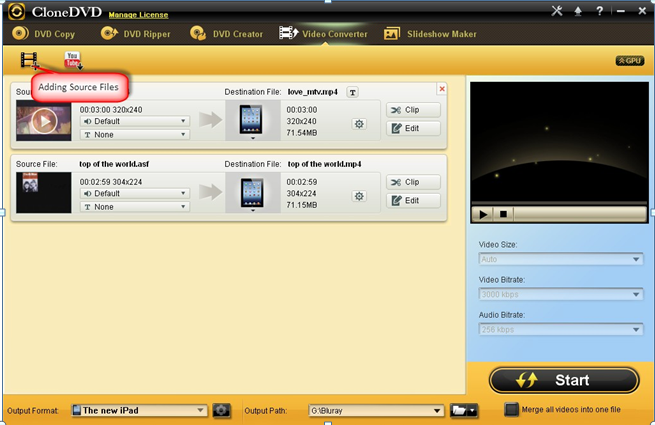Open the DVD Creator tab
Viewport: 655px width, 425px height.
click(x=226, y=33)
